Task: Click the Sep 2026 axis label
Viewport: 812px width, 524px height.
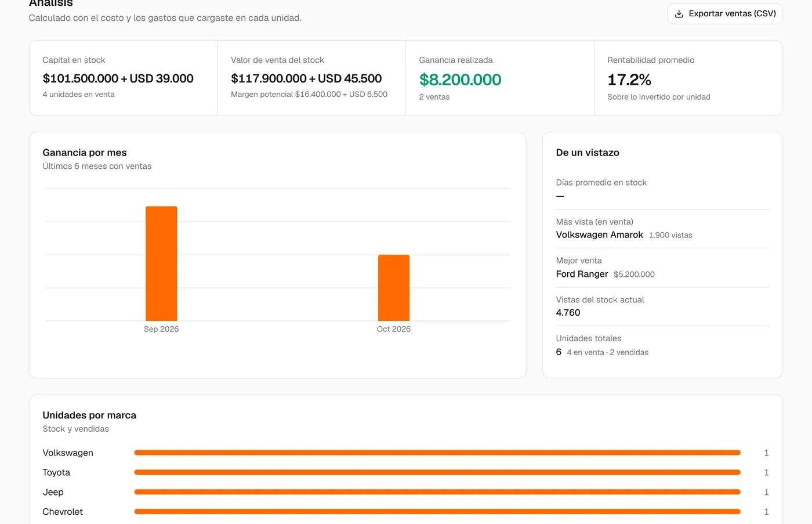Action: point(161,329)
